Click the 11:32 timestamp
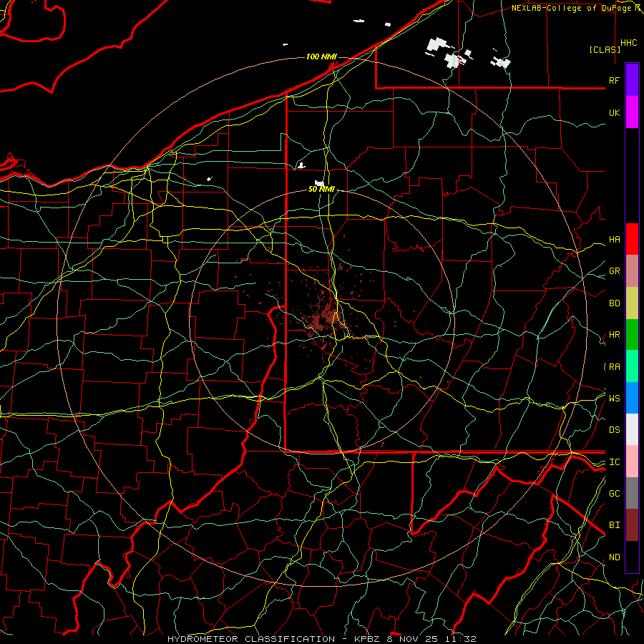The height and width of the screenshot is (644, 644). coord(459,639)
